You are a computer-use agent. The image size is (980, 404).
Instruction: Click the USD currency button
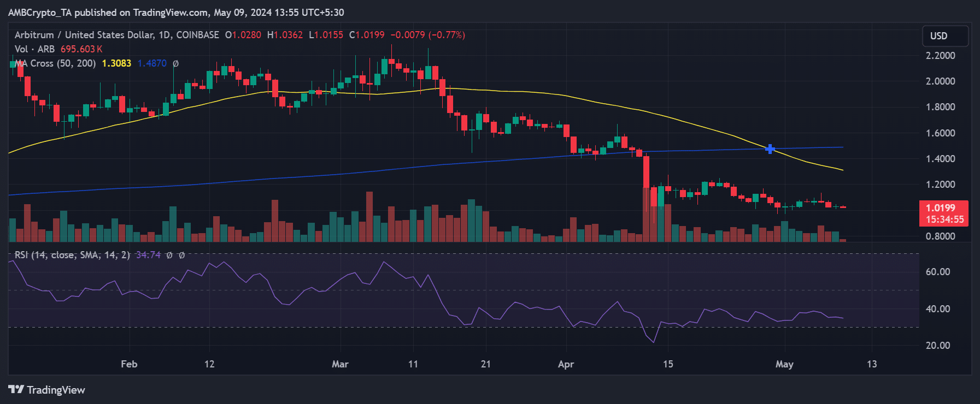945,36
